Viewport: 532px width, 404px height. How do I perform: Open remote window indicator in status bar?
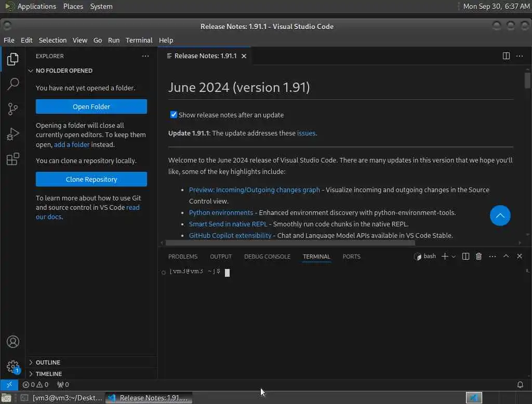(x=9, y=385)
